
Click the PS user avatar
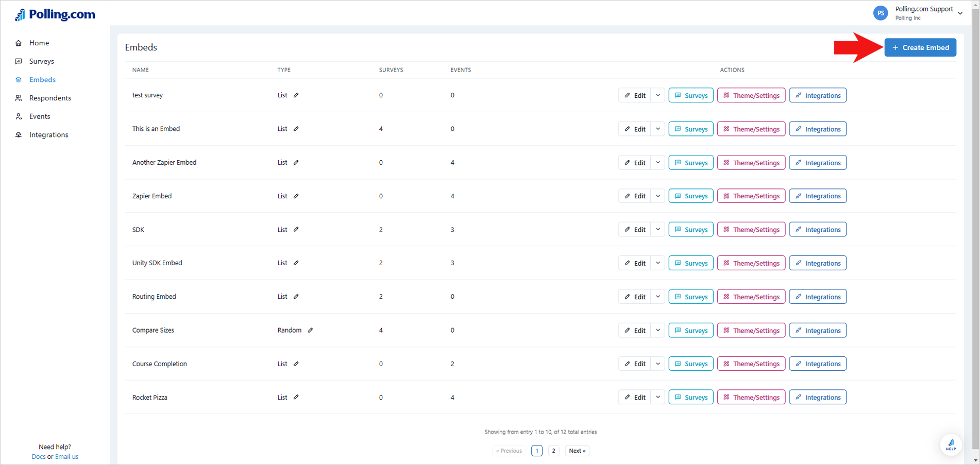tap(881, 13)
